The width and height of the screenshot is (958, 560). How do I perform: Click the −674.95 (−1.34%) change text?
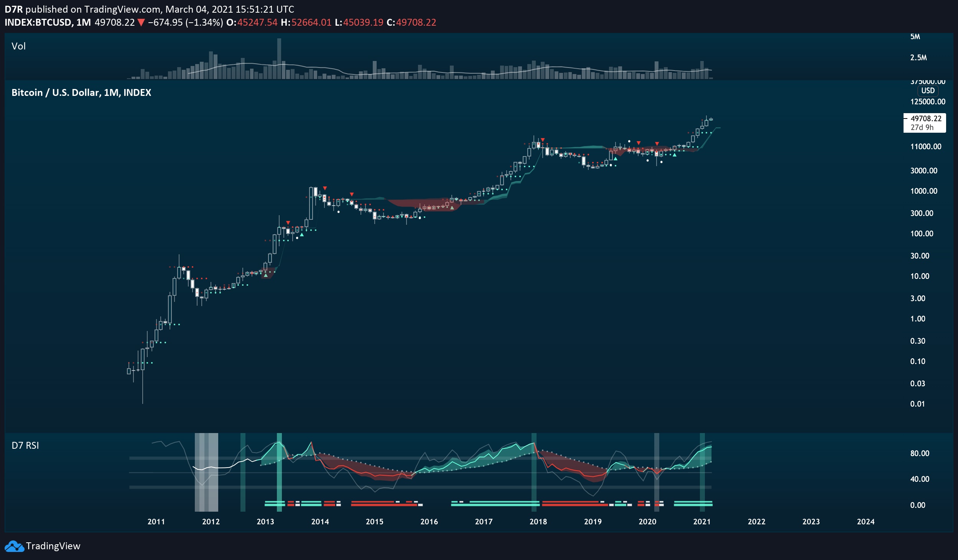[186, 22]
